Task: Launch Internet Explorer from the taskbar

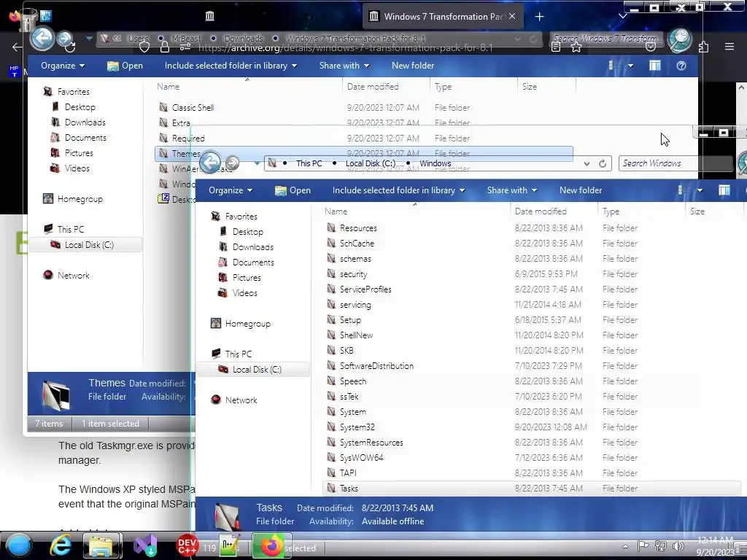Action: (x=61, y=545)
